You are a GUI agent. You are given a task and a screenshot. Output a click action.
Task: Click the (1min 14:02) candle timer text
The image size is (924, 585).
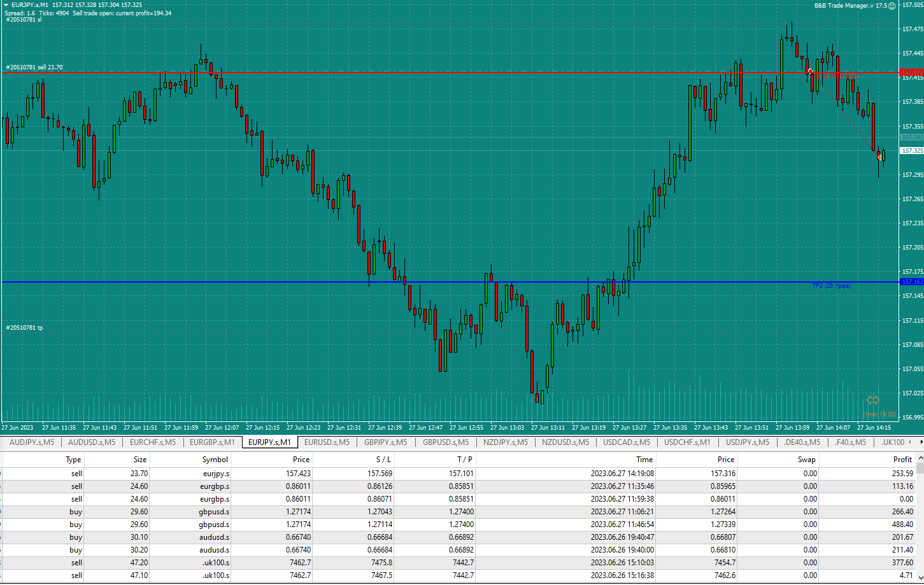pos(879,414)
